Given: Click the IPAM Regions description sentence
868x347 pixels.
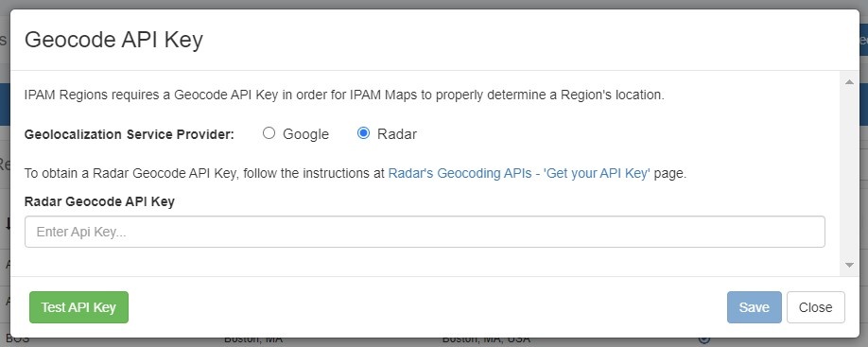Looking at the screenshot, I should 344,95.
